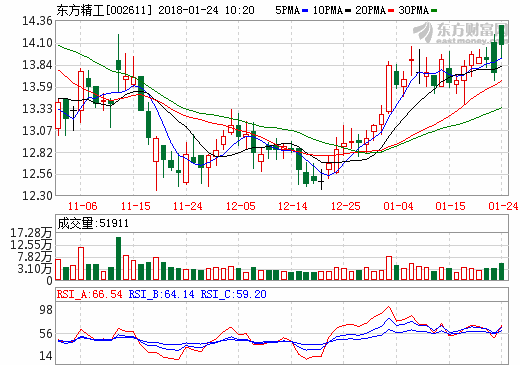Click the 11-15 date label
This screenshot has height=365, width=520.
tap(135, 206)
